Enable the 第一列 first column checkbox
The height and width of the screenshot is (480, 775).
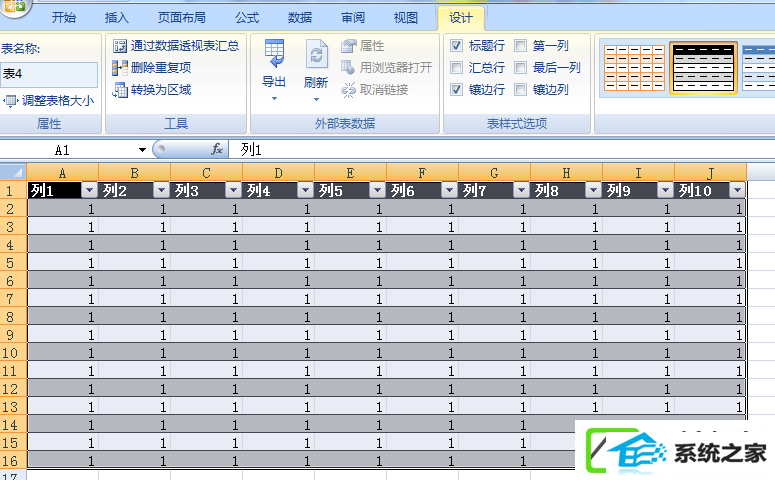coord(520,46)
